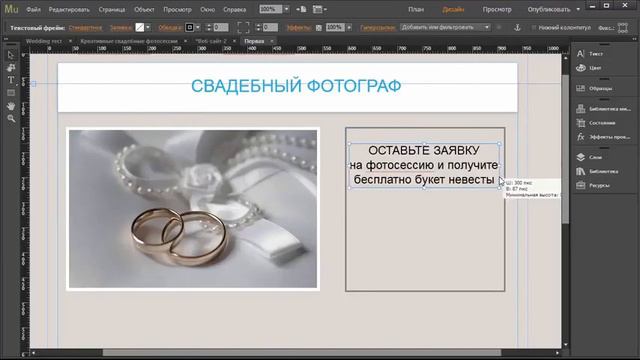Open the opacity 100% dropdown arrow
This screenshot has height=360, width=640.
(349, 27)
